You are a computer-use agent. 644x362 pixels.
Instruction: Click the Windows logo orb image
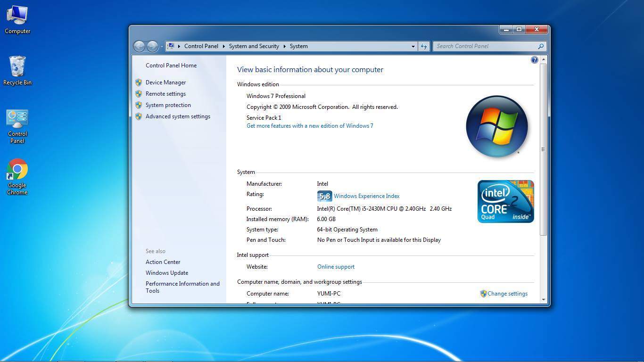click(x=497, y=126)
